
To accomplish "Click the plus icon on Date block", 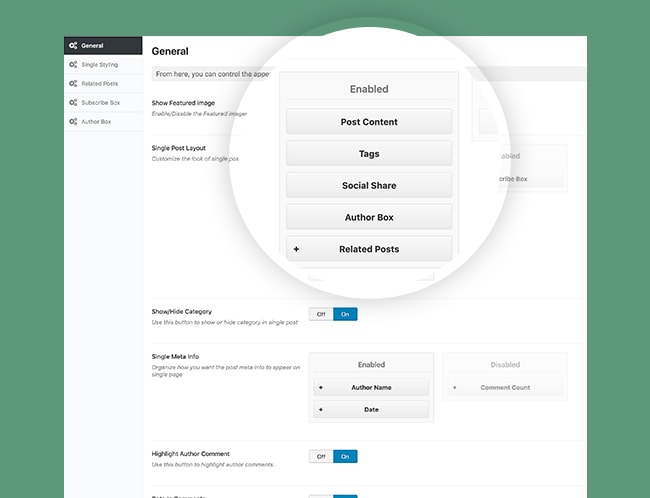I will click(321, 410).
